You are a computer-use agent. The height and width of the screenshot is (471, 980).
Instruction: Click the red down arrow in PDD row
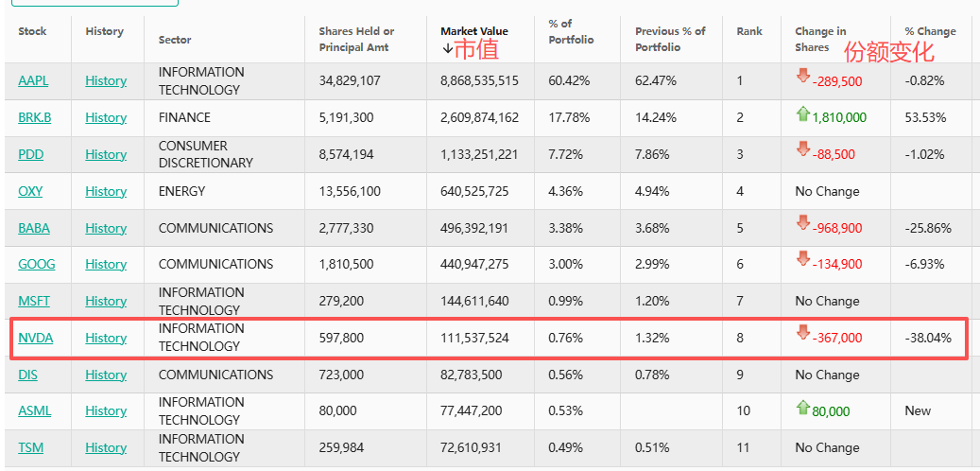click(x=803, y=149)
